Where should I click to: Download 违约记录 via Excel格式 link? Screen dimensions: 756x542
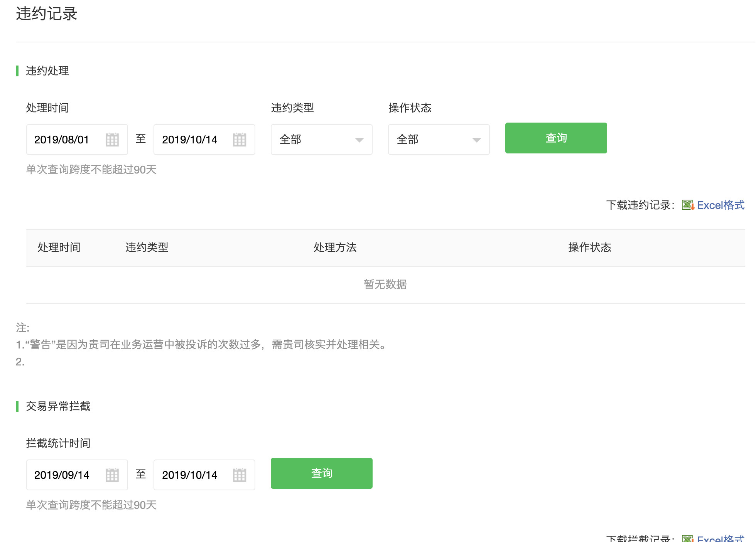click(x=721, y=205)
